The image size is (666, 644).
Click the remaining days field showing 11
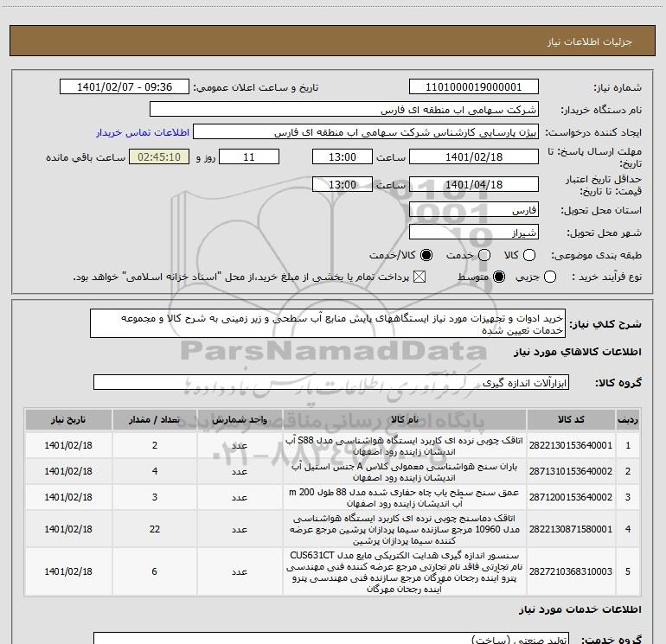point(249,156)
